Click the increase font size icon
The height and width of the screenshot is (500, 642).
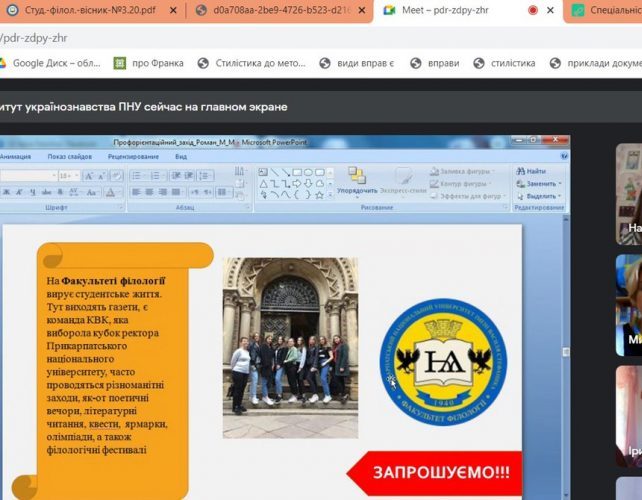[x=88, y=175]
